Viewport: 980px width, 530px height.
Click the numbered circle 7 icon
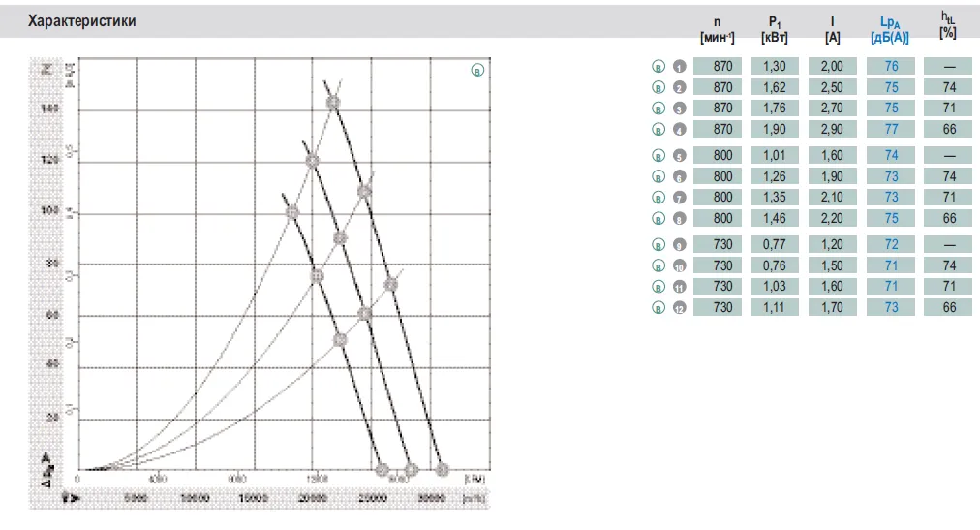point(680,198)
